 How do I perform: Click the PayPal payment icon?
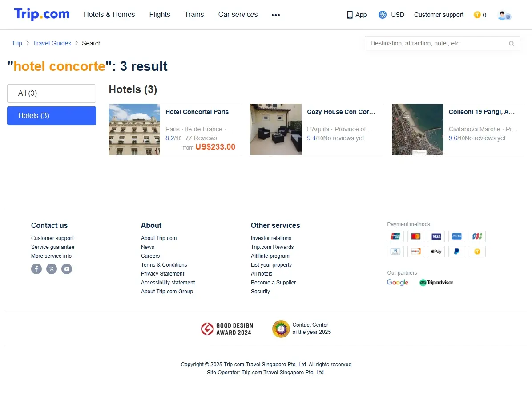(457, 252)
